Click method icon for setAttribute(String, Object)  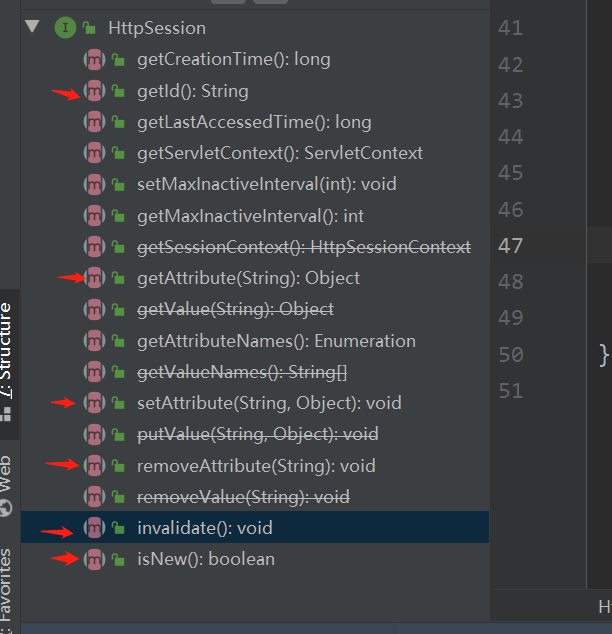[x=94, y=403]
